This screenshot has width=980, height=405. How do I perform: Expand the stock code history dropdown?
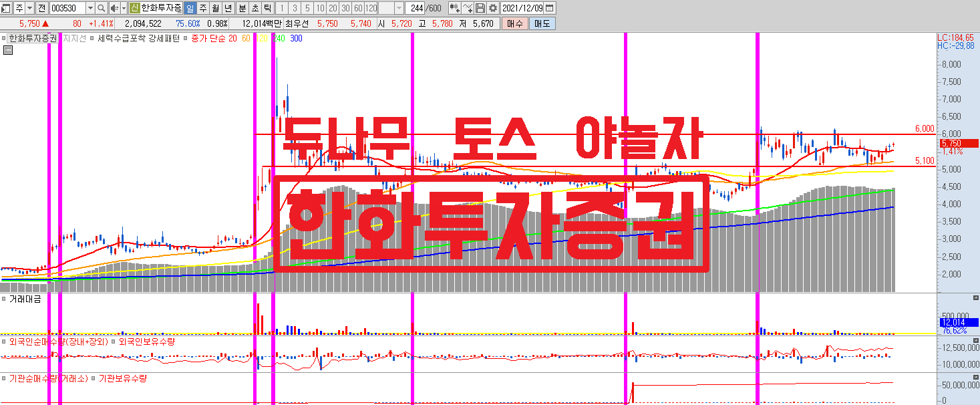click(90, 8)
